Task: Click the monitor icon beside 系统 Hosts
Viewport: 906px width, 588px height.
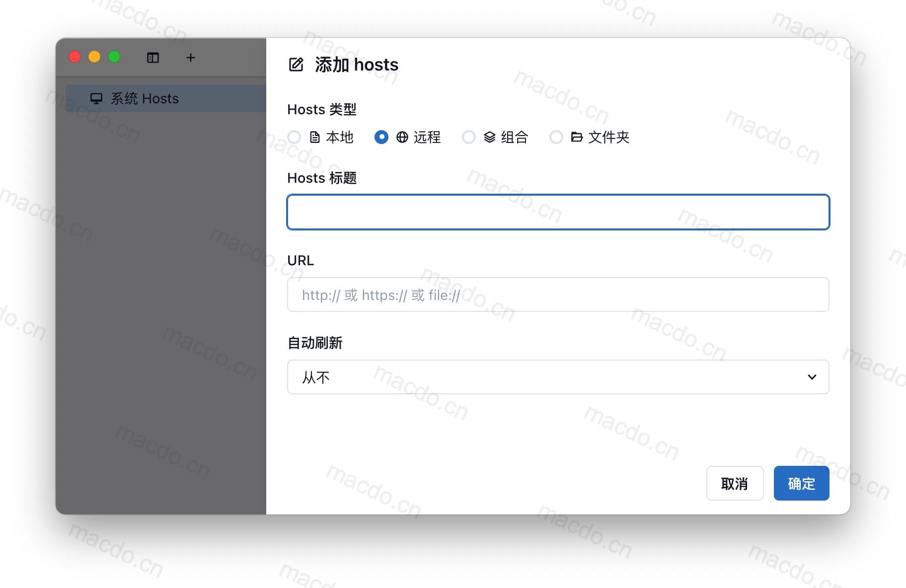Action: [x=96, y=98]
